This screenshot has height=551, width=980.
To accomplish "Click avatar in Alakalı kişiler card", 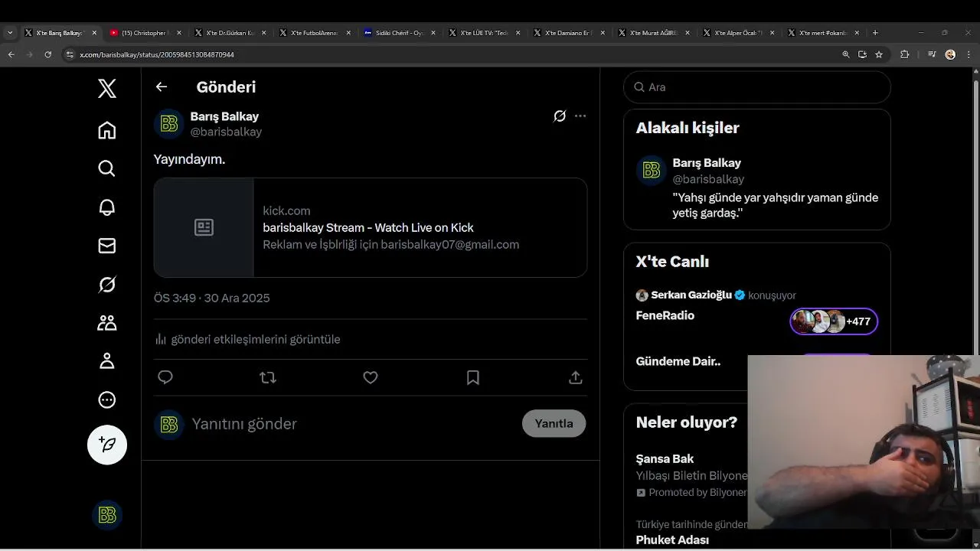I will coord(652,171).
